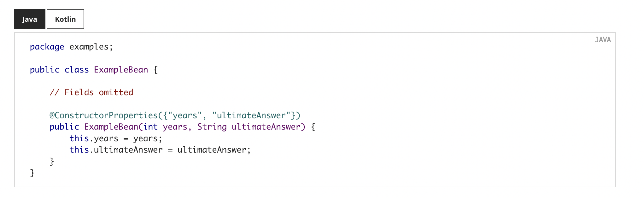Click this keyword on ultimateAnswer assignment line
Image resolution: width=644 pixels, height=198 pixels.
tap(79, 150)
